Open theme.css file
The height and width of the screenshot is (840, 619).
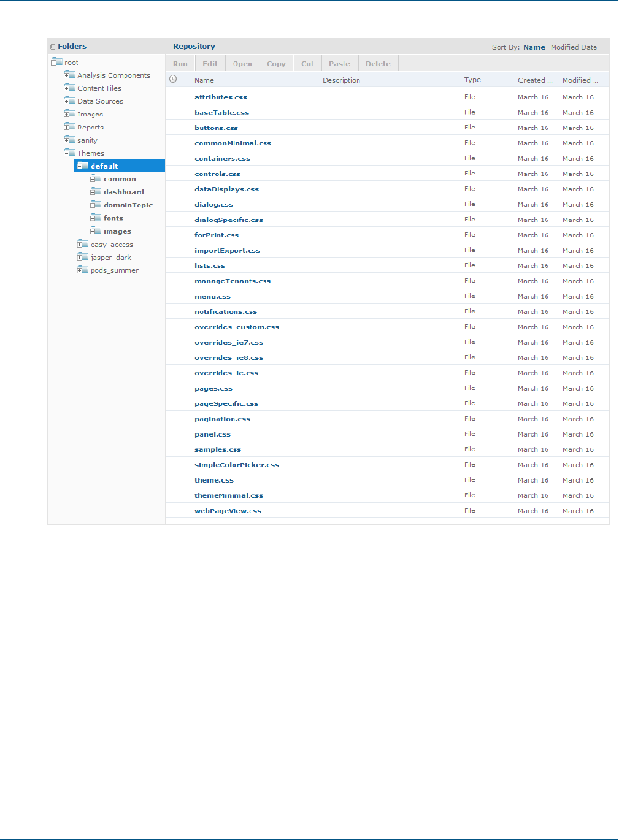point(214,480)
